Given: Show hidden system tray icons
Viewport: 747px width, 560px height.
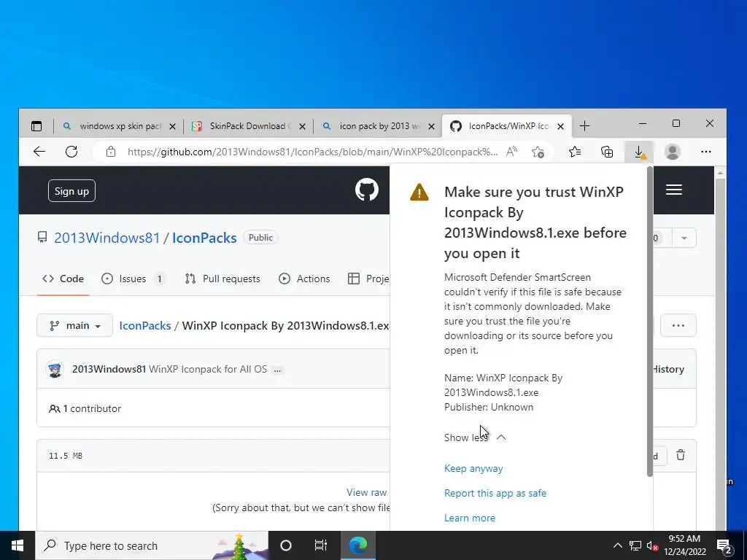Looking at the screenshot, I should coord(617,545).
